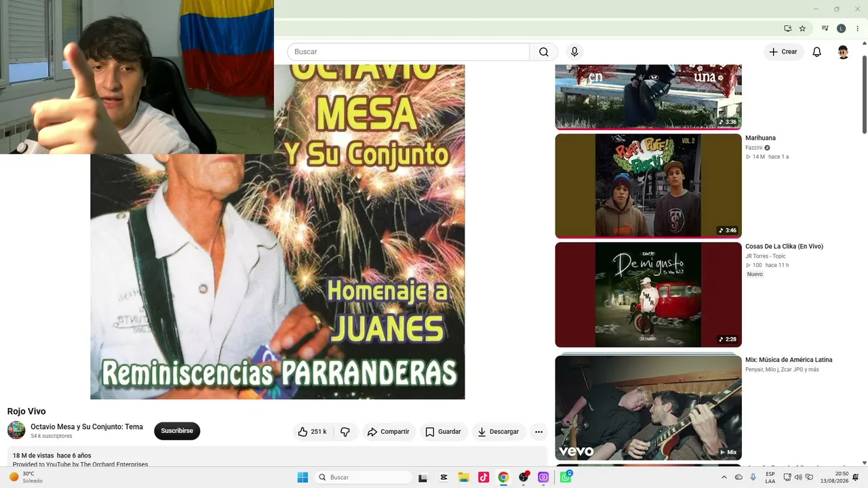Click the 54 k suscriptores text
This screenshot has height=488, width=868.
[52, 436]
